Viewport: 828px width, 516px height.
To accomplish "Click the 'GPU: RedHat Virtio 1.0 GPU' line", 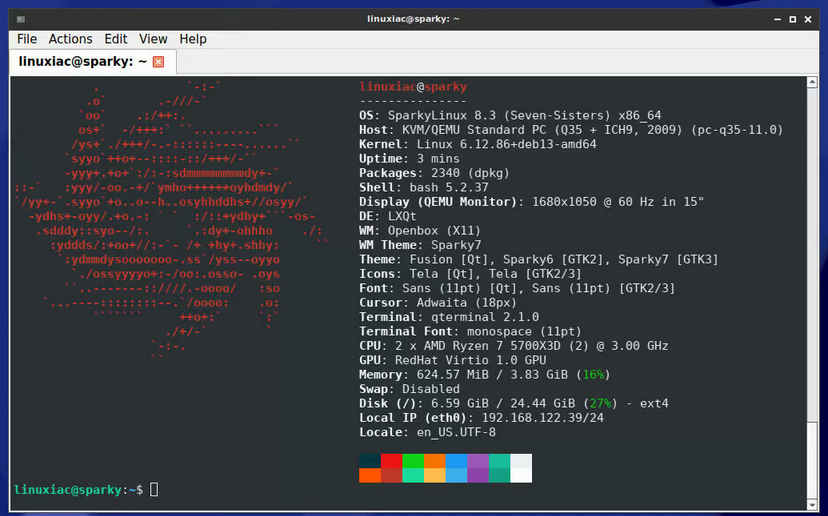I will point(453,360).
